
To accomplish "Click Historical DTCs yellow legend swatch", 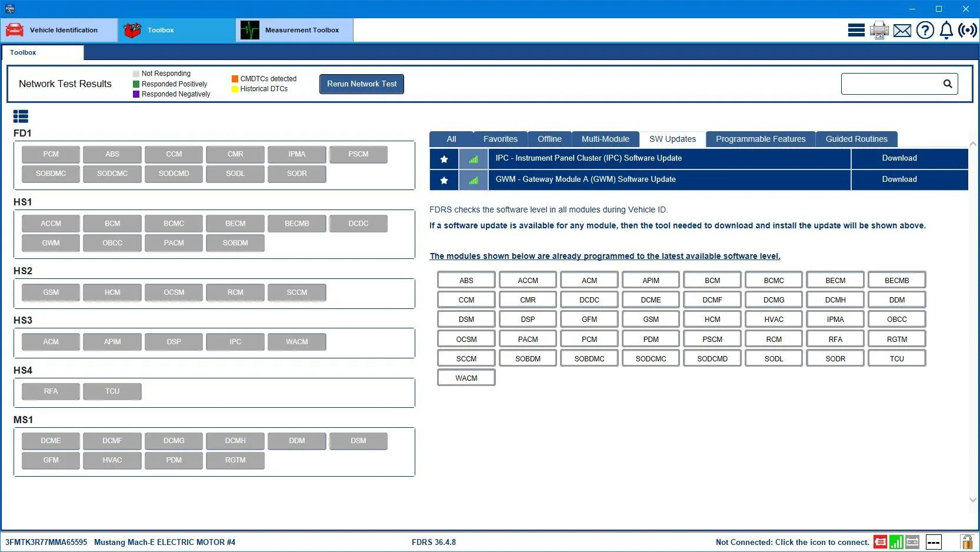I will coord(235,89).
